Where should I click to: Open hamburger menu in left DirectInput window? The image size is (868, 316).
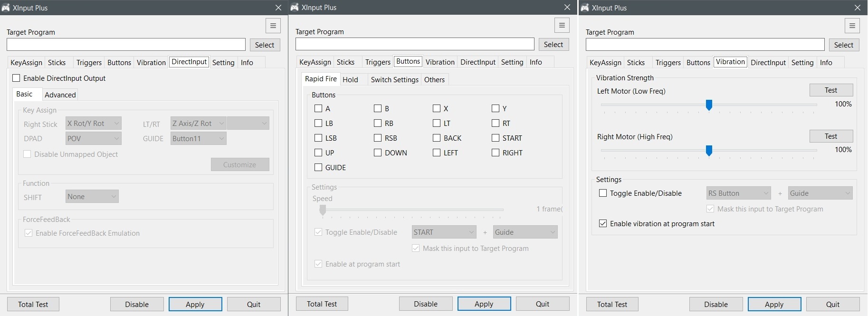(273, 26)
